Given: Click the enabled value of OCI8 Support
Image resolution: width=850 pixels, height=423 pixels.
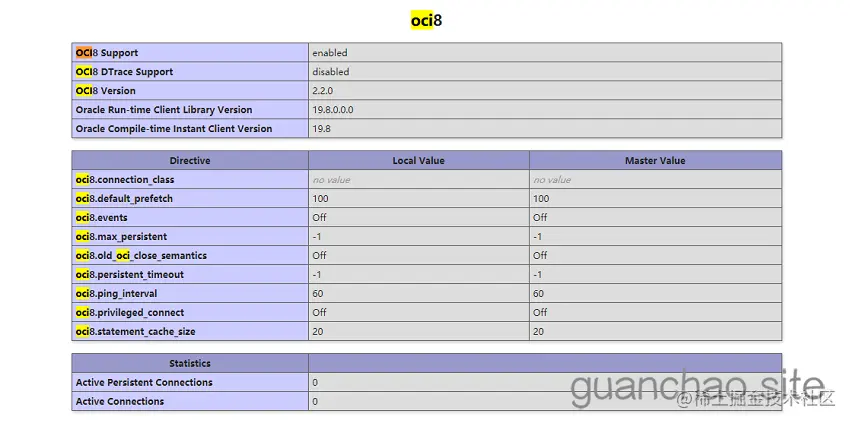Looking at the screenshot, I should (x=330, y=53).
